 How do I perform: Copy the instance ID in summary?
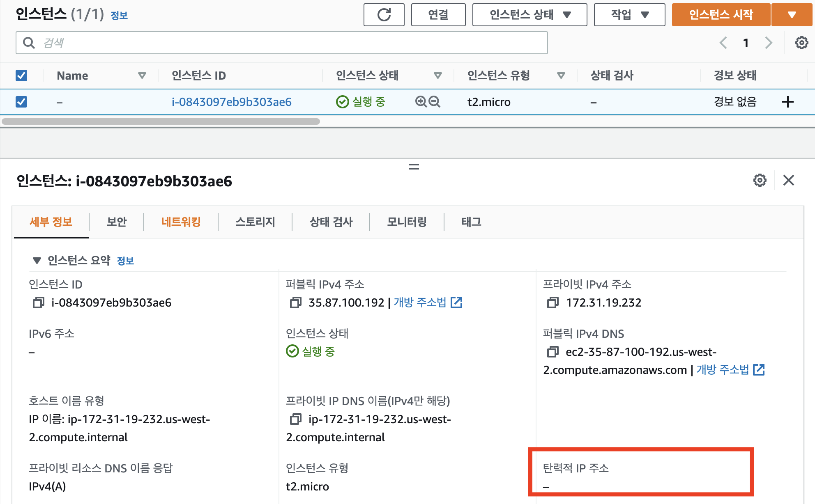pos(39,303)
